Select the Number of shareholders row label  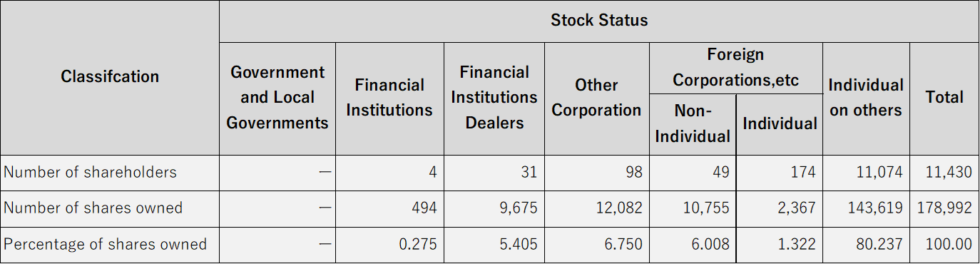click(110, 173)
